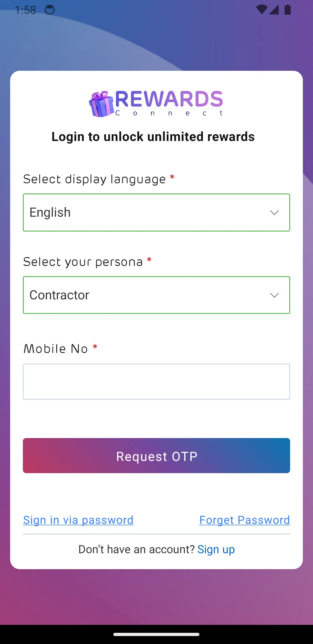
Task: Tap the "Select display language" label
Action: point(94,179)
